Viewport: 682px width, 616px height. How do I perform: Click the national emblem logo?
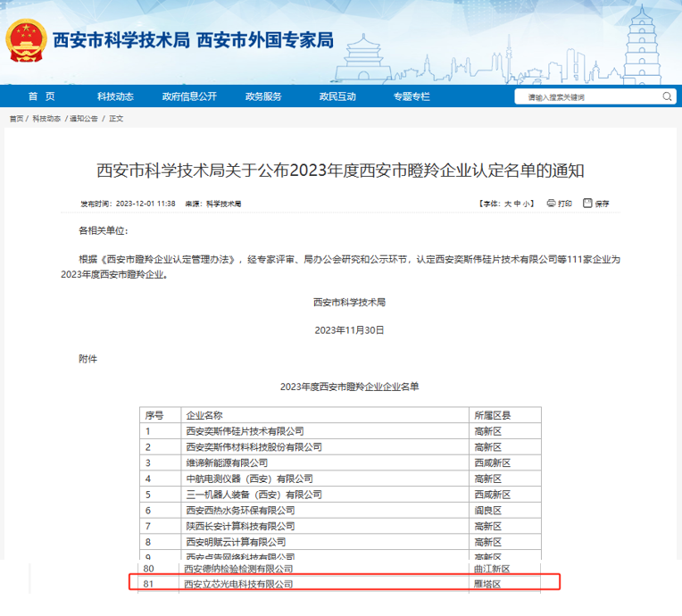tap(27, 40)
